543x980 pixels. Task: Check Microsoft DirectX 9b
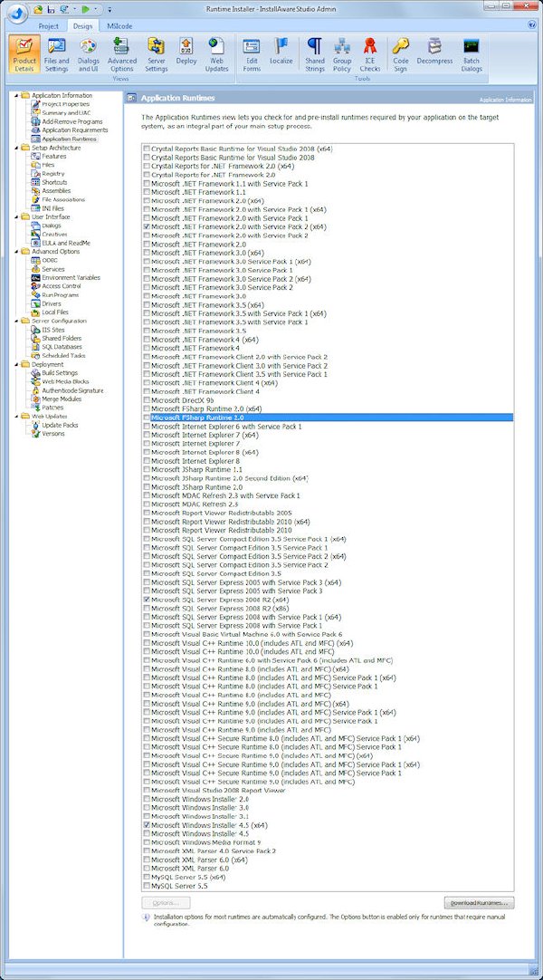[147, 399]
